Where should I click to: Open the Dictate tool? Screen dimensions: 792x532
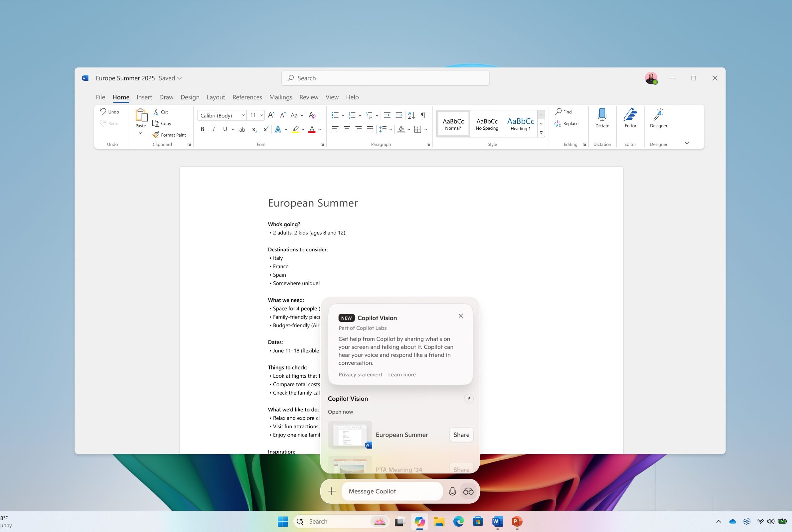[602, 118]
